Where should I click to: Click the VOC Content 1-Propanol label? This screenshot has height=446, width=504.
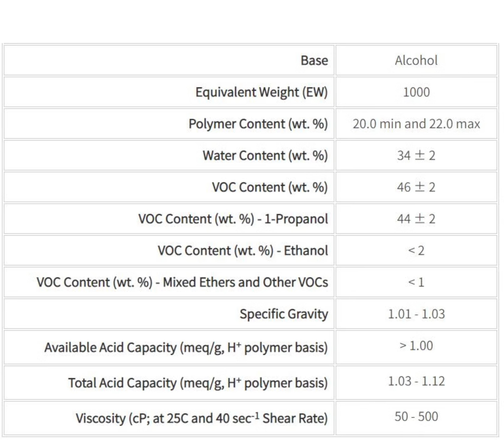coord(233,219)
